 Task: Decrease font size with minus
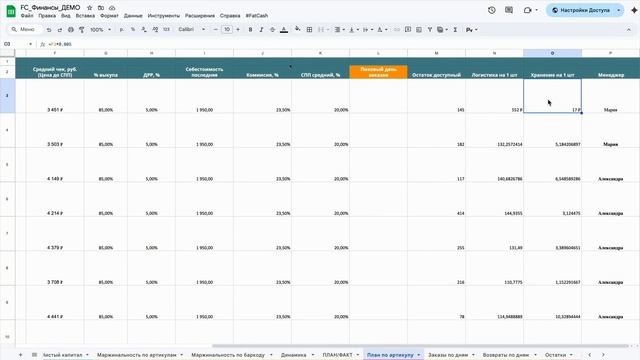coord(216,30)
